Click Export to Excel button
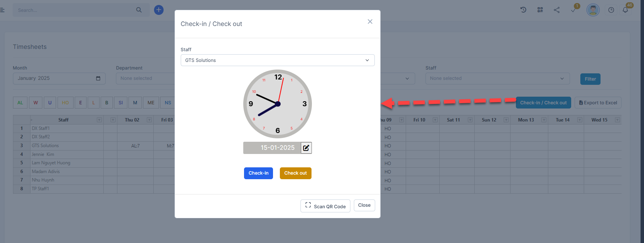The height and width of the screenshot is (243, 644). pos(598,103)
